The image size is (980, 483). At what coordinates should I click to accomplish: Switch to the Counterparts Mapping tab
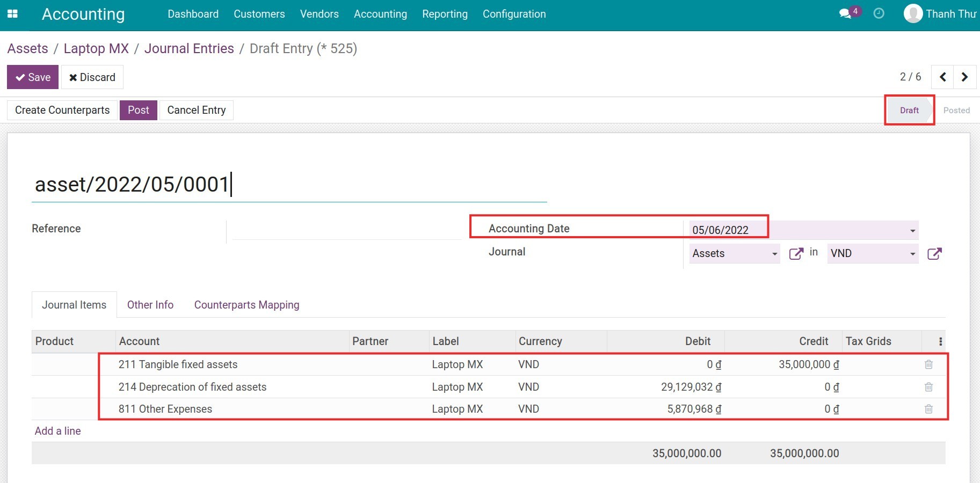click(246, 305)
